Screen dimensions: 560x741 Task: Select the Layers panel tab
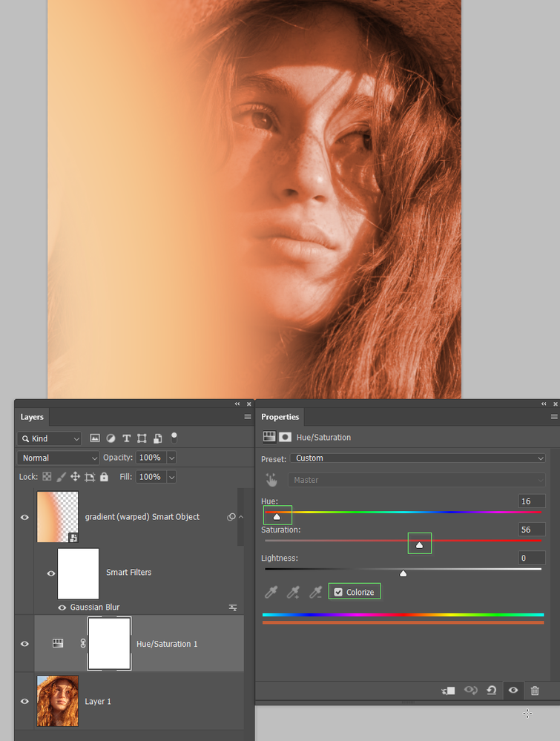tap(32, 417)
